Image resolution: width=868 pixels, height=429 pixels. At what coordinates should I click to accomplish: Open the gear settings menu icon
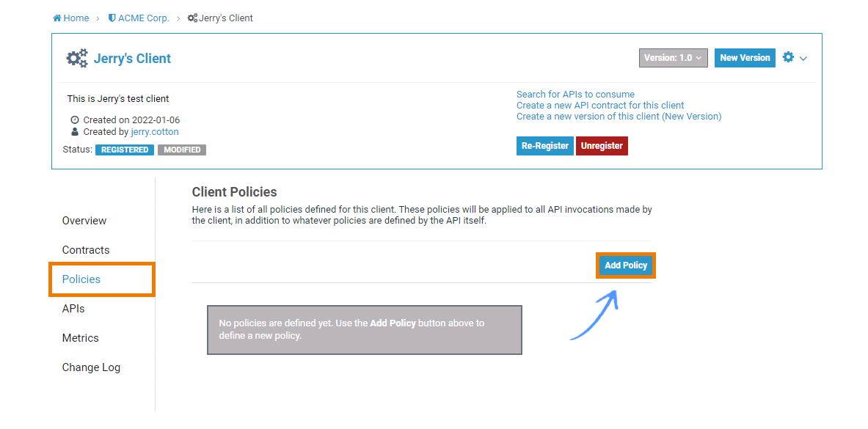pyautogui.click(x=788, y=57)
